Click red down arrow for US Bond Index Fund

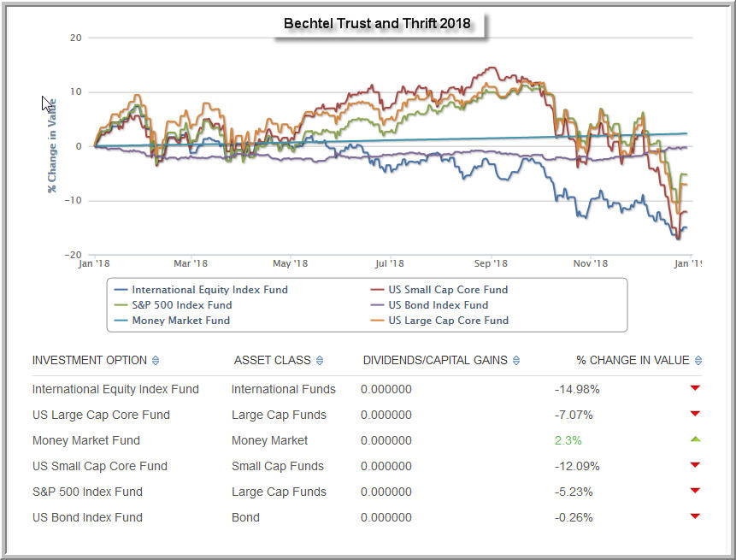point(695,516)
